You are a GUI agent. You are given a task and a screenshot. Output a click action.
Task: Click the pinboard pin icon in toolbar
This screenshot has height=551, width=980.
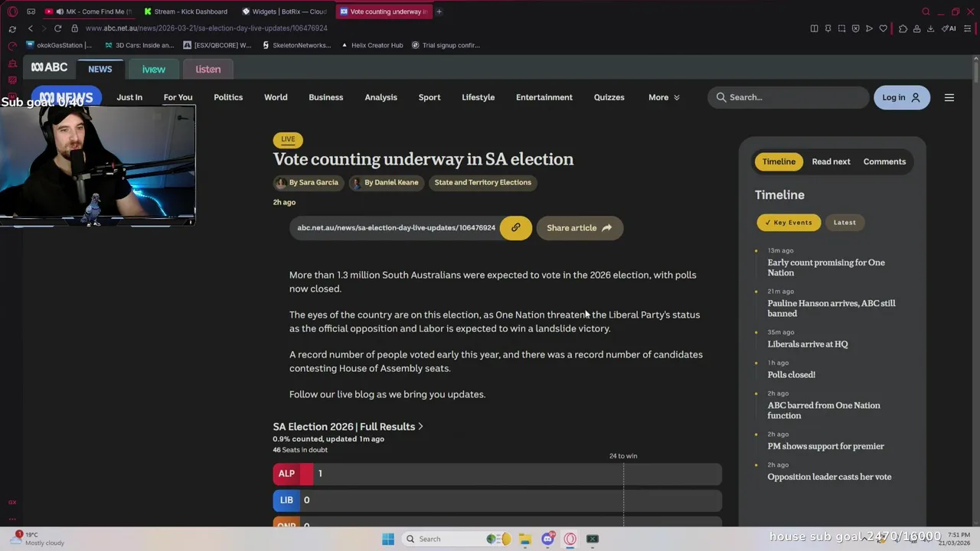pyautogui.click(x=828, y=28)
